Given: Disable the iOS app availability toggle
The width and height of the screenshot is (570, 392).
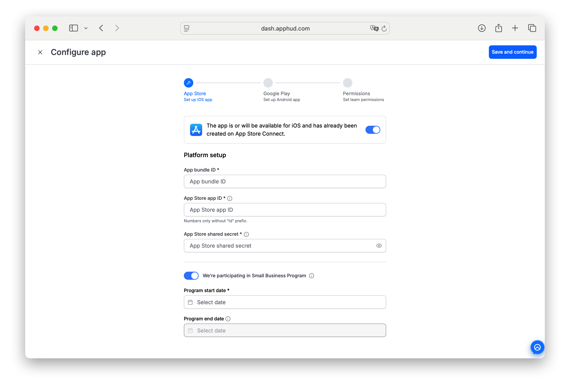Looking at the screenshot, I should (x=372, y=130).
